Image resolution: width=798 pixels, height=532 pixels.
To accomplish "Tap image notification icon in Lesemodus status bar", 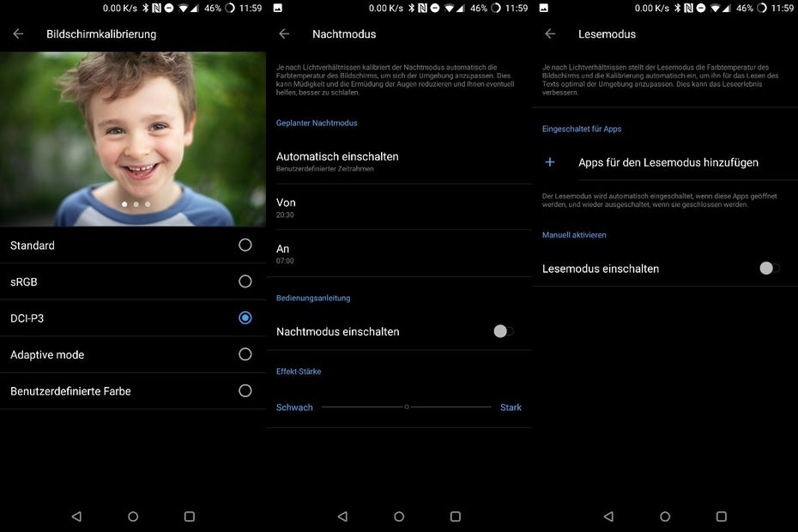I will pyautogui.click(x=544, y=8).
